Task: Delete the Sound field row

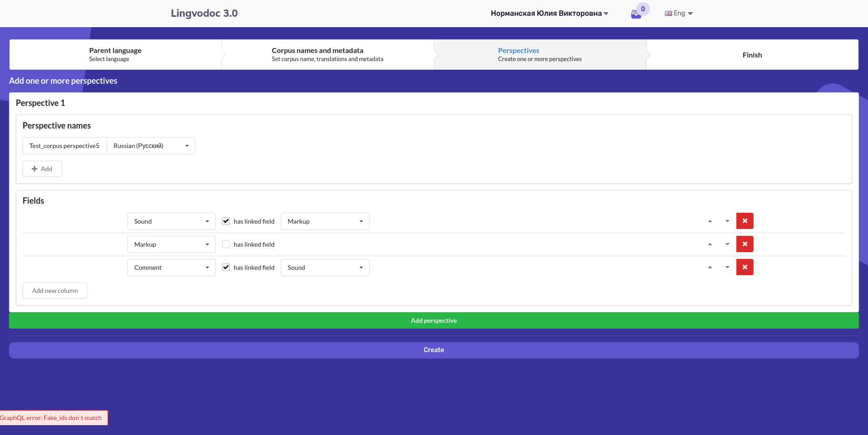Action: [x=745, y=221]
